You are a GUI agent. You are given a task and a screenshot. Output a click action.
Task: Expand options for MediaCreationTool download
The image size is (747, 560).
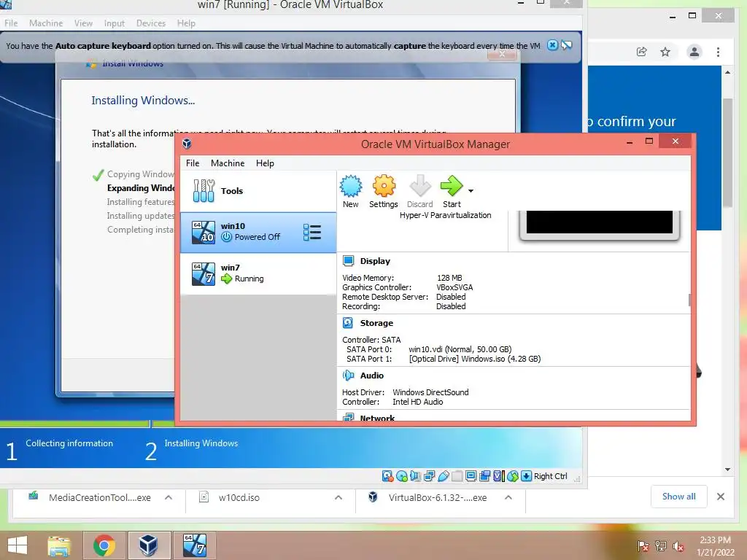(x=169, y=497)
